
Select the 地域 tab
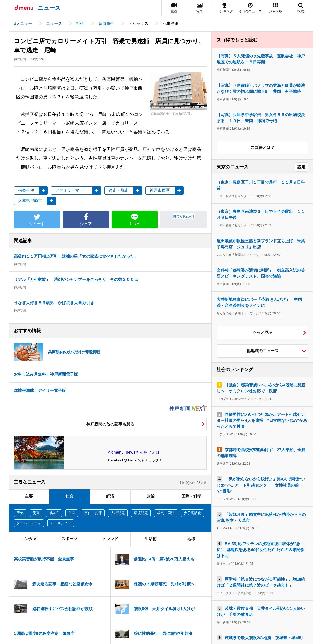(x=191, y=539)
